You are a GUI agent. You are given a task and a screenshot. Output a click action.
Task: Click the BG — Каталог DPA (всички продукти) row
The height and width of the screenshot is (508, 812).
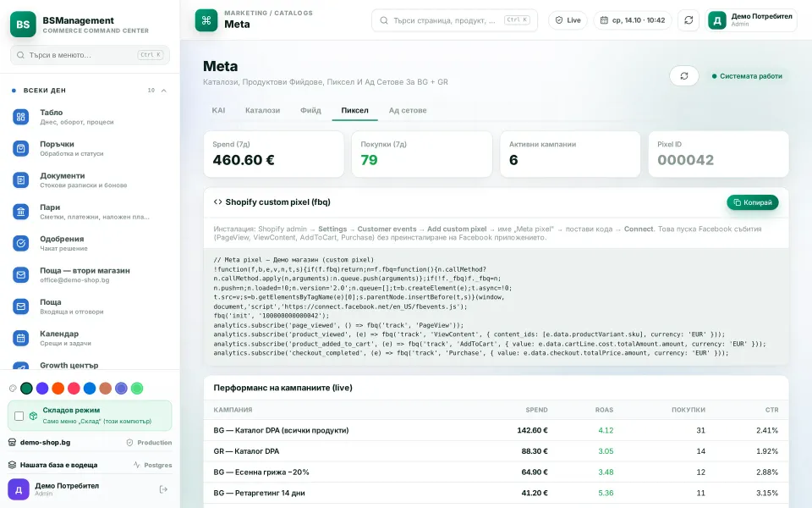click(x=496, y=430)
